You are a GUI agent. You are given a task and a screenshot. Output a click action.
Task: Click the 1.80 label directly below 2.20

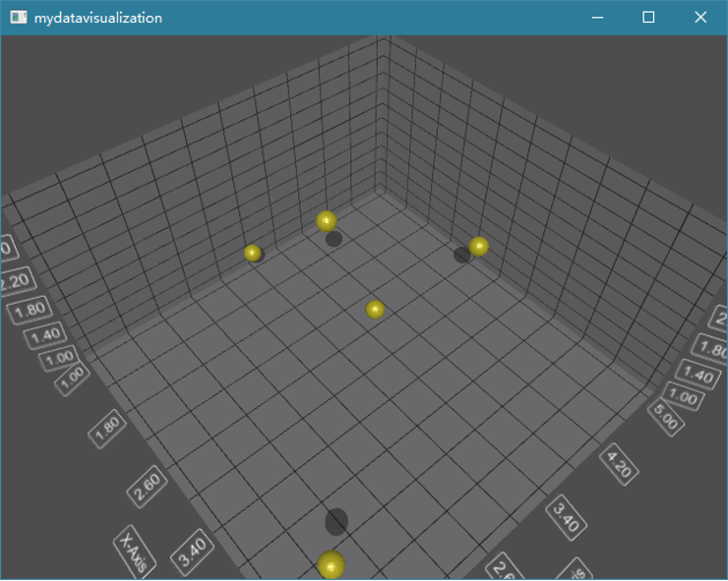(30, 310)
